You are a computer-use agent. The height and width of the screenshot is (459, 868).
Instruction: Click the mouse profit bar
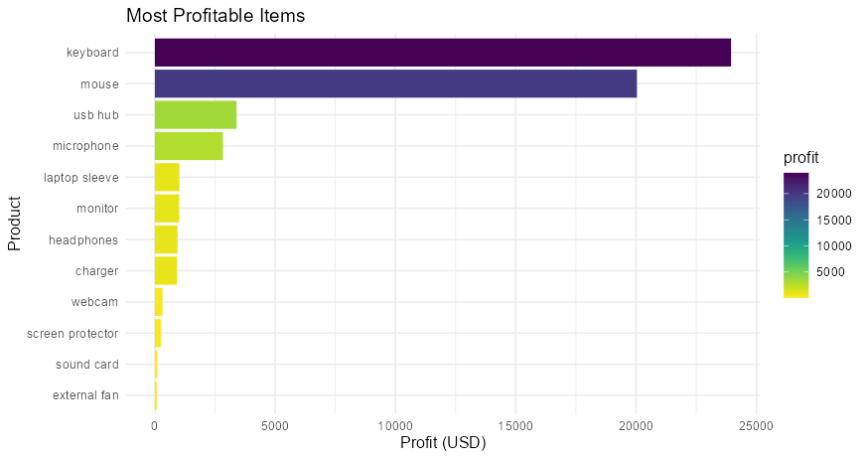pyautogui.click(x=395, y=83)
